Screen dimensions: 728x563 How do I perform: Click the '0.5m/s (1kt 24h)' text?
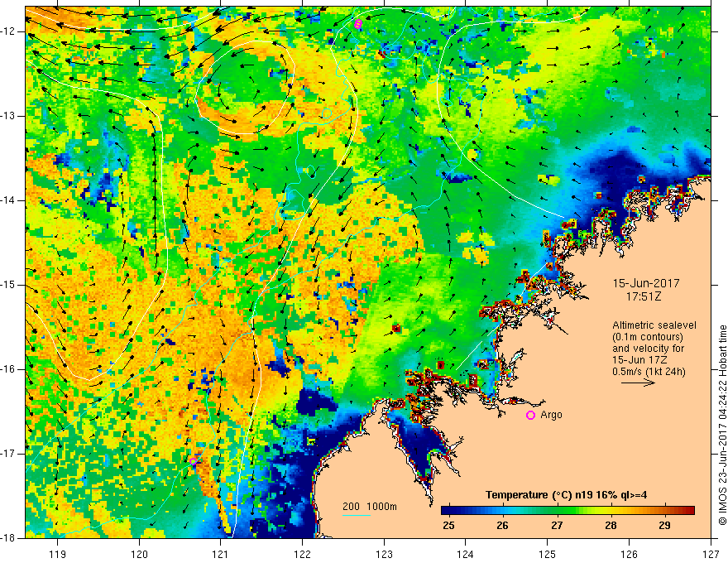[x=649, y=372]
